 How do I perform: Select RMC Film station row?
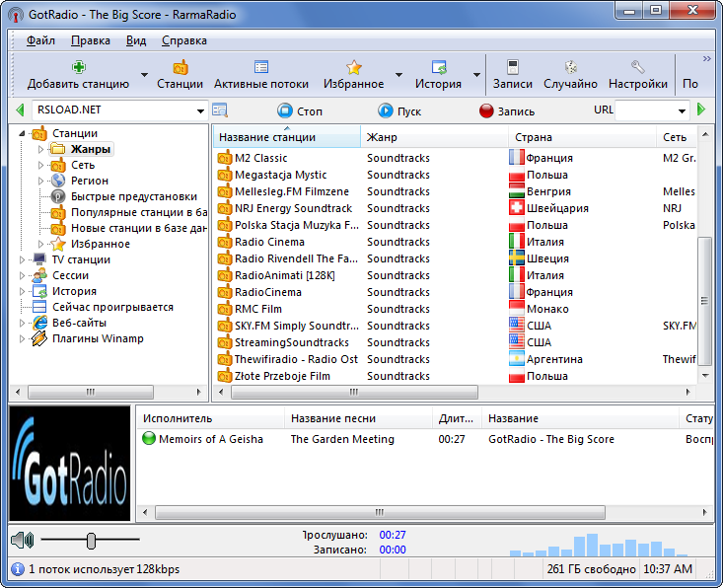(455, 309)
